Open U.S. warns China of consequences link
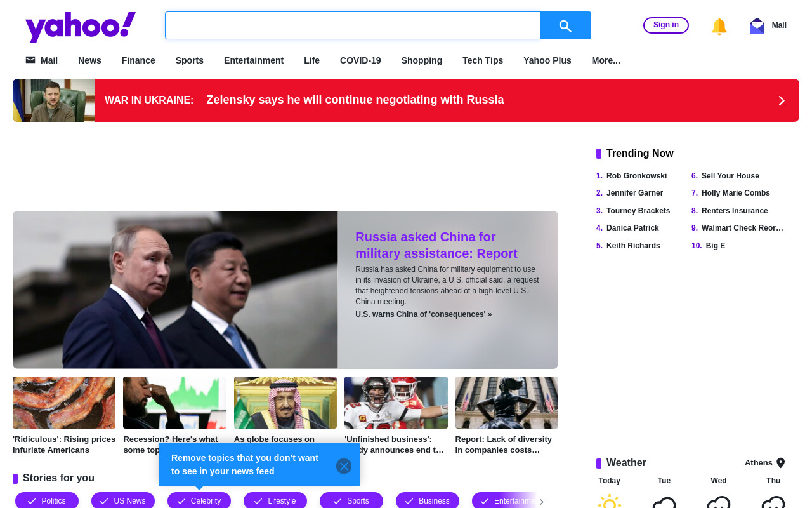This screenshot has height=508, width=812. point(423,314)
